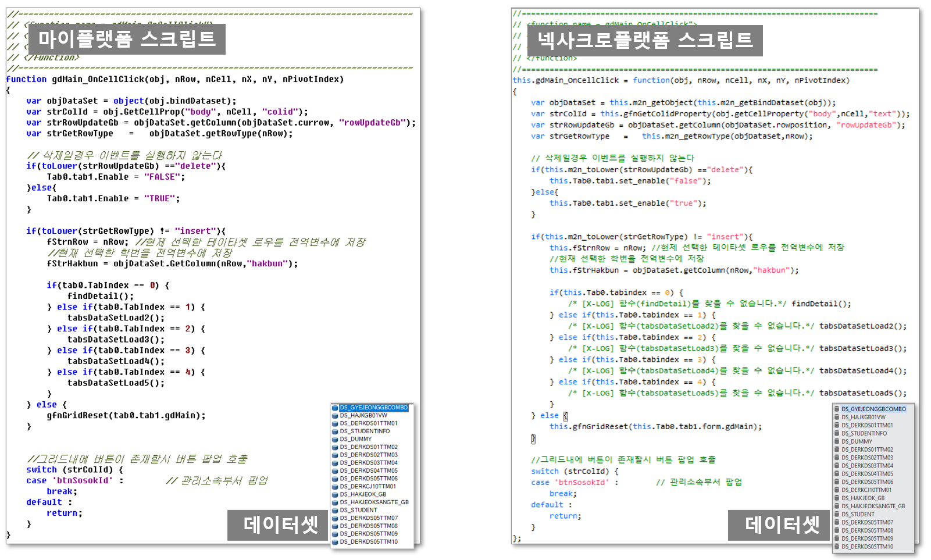This screenshot has width=931, height=560.
Task: Click DS_DERKDS05TTM08 cylinder icon in Nexacro dataset list
Action: pyautogui.click(x=837, y=530)
